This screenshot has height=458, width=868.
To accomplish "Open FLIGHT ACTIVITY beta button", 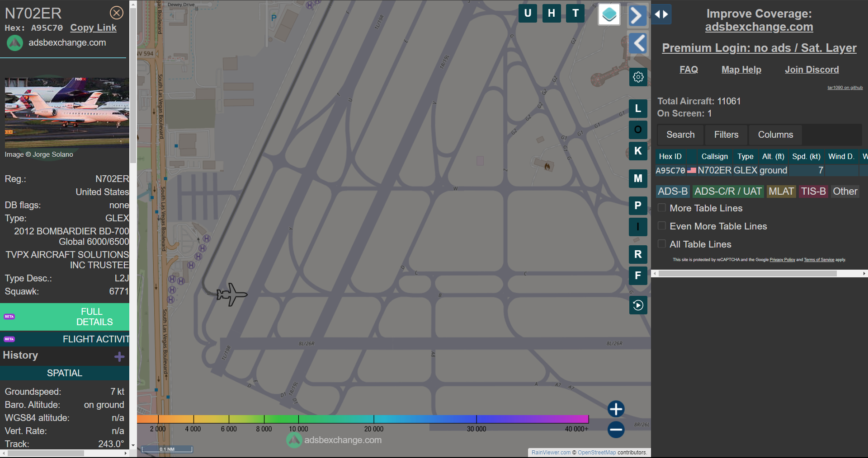I will point(65,339).
